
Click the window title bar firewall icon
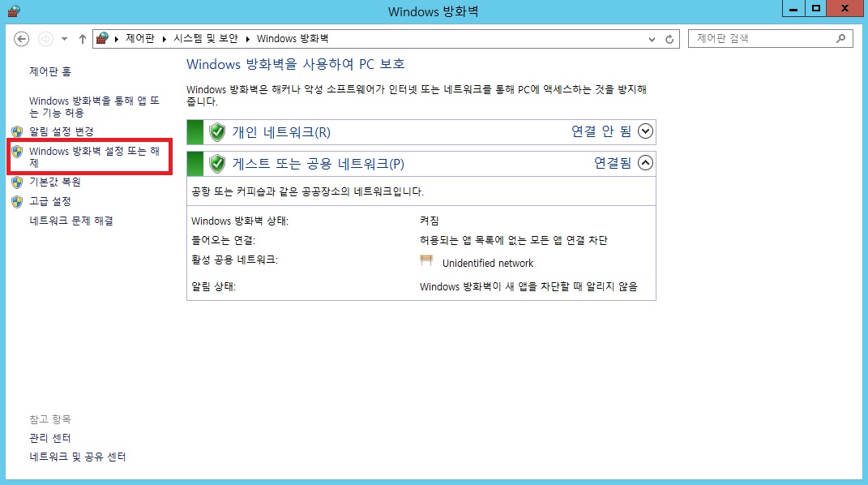[x=14, y=11]
